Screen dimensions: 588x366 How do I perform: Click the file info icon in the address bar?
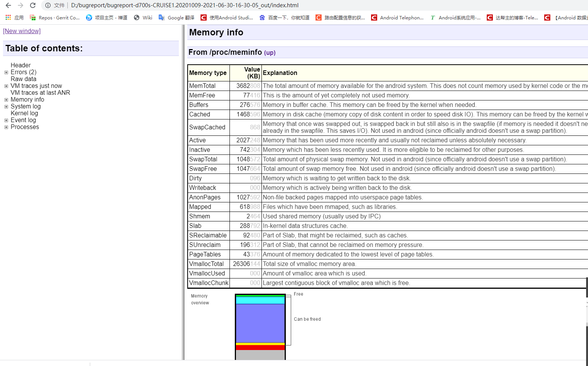click(47, 5)
